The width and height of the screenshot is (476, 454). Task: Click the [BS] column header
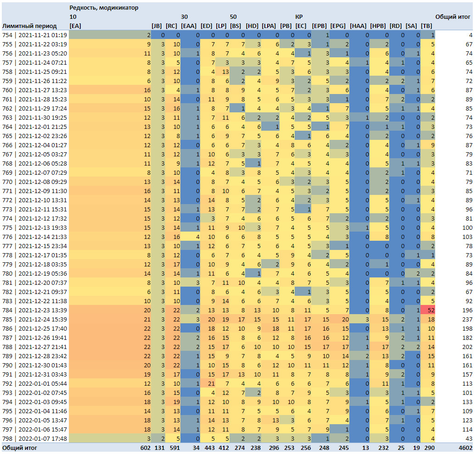pos(235,26)
